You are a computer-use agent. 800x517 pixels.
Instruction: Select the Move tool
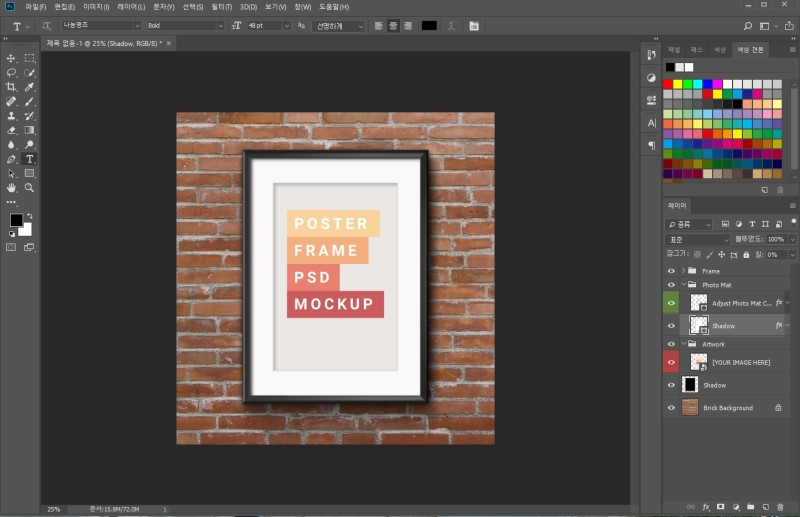pyautogui.click(x=11, y=58)
